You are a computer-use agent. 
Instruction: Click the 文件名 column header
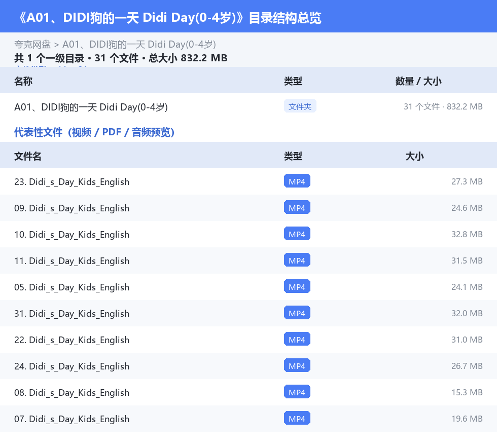click(x=27, y=156)
